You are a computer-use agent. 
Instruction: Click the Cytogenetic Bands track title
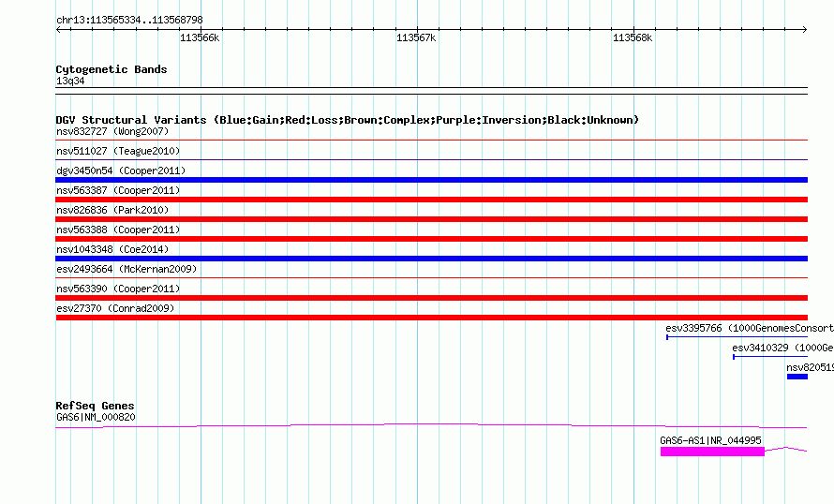(112, 69)
